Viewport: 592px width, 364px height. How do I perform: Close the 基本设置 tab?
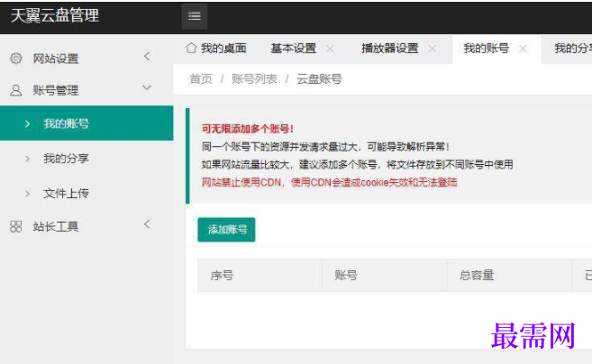(x=330, y=49)
